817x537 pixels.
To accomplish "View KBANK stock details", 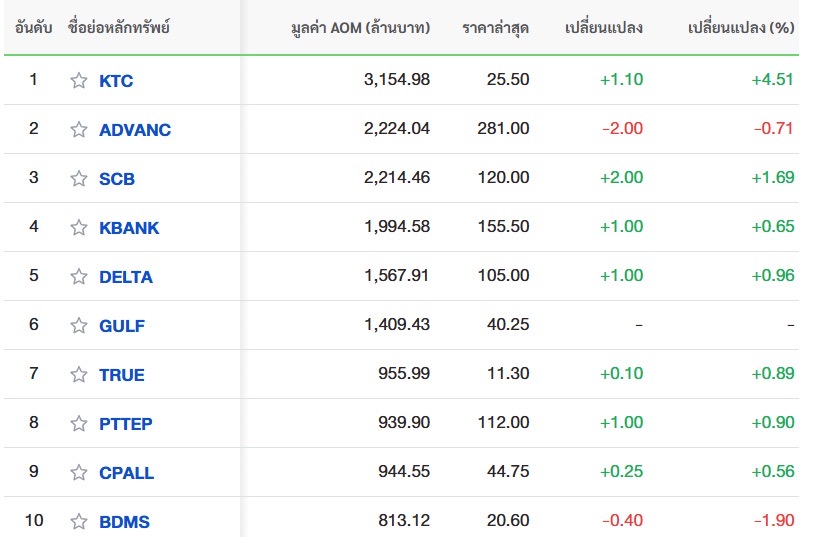I will (129, 228).
